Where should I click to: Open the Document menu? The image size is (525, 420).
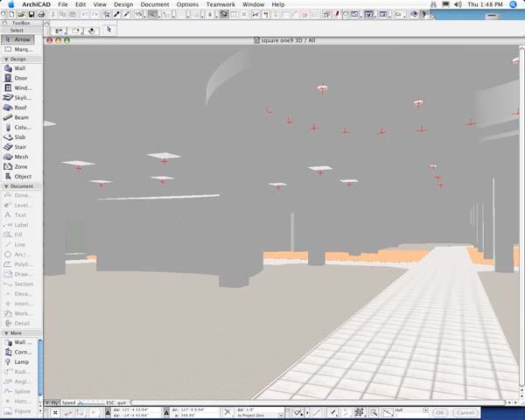pos(155,4)
